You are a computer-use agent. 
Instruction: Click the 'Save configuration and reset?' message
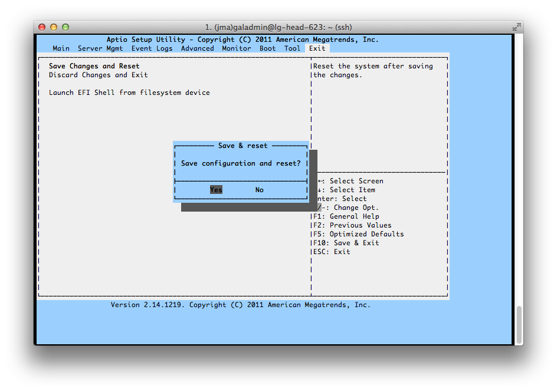[241, 163]
